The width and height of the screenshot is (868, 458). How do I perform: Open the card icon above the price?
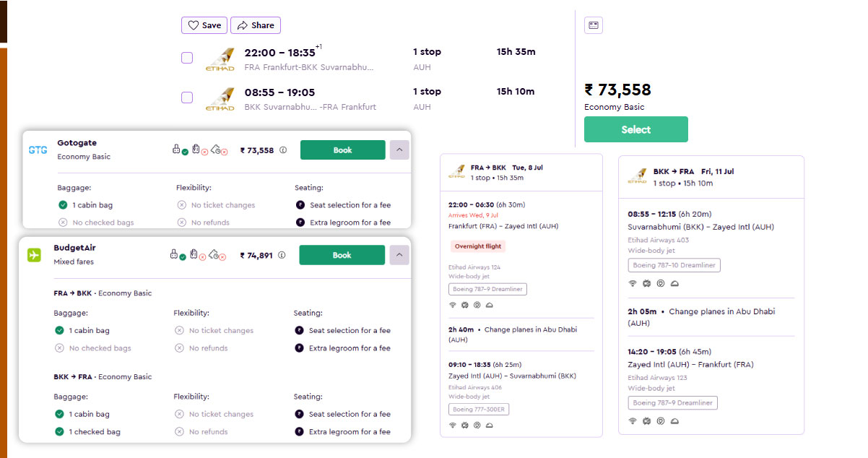tap(594, 25)
